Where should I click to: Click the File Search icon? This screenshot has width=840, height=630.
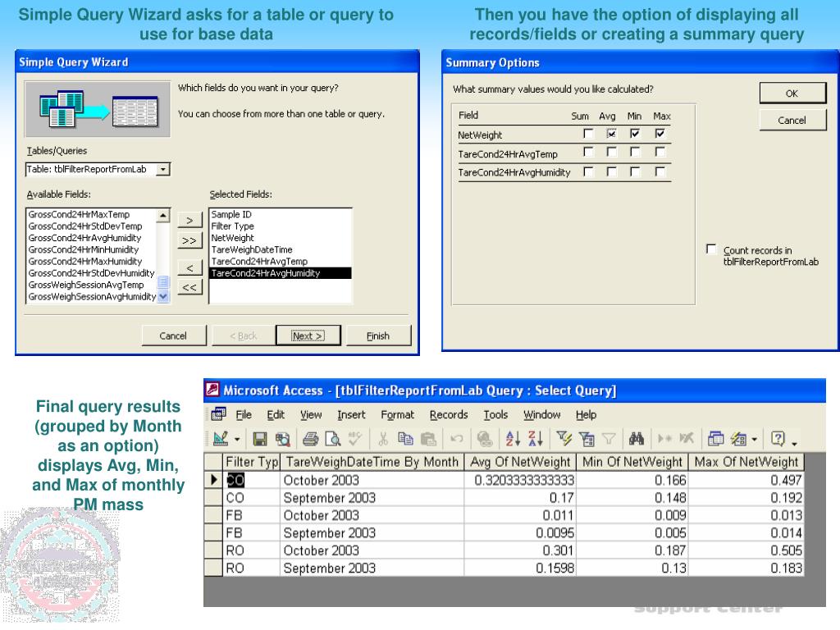[282, 439]
